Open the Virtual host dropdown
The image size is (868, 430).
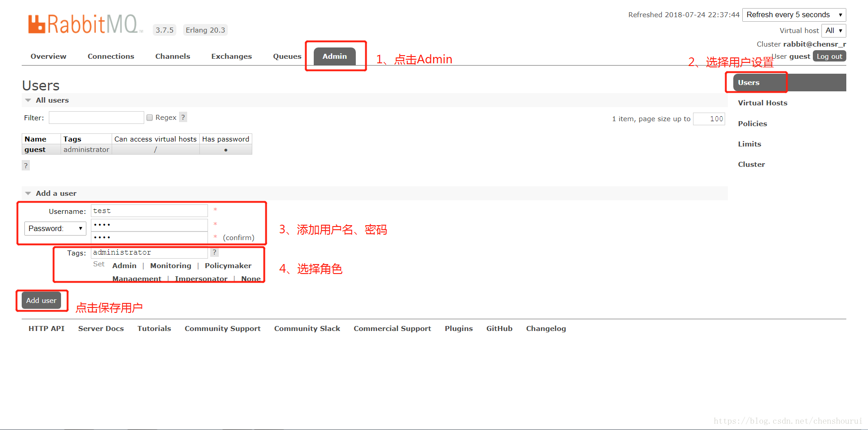point(833,31)
